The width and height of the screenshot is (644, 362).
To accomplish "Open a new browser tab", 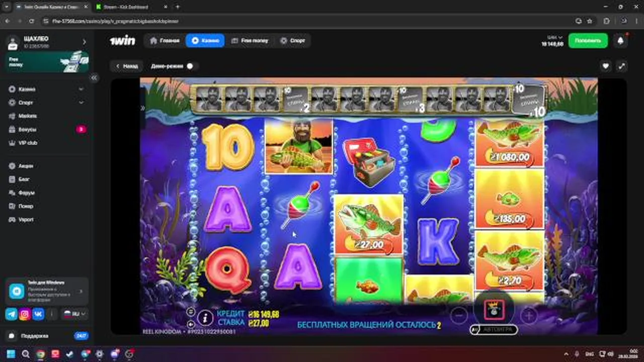I will [x=177, y=7].
